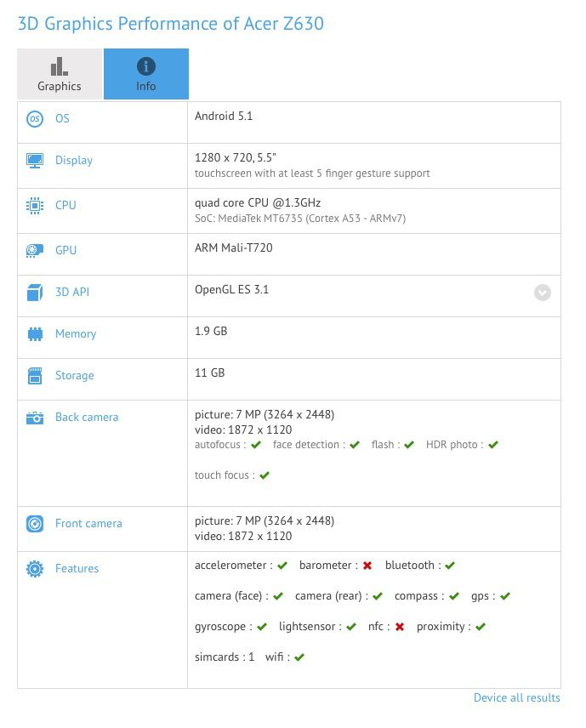Image resolution: width=586 pixels, height=728 pixels.
Task: Click the HDR photo check mark
Action: click(493, 445)
